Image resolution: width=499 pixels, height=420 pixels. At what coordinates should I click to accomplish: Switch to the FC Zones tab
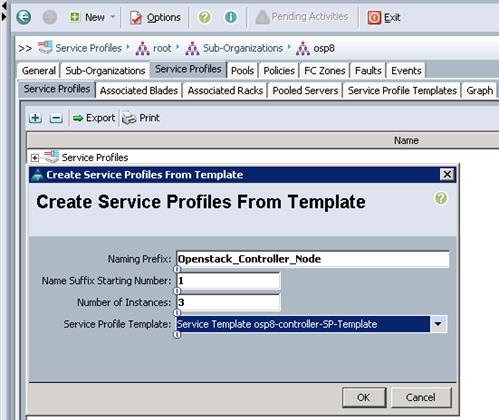(x=325, y=71)
